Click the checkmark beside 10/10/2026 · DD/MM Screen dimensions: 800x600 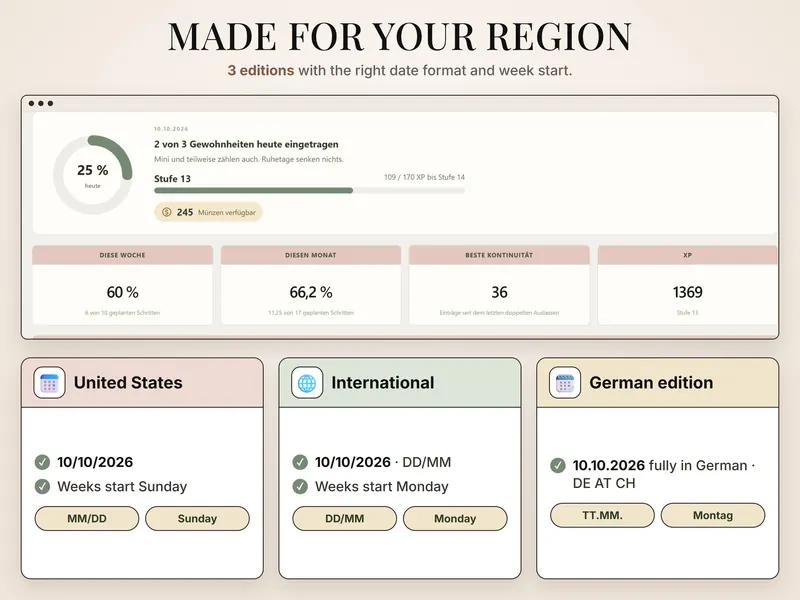[300, 462]
